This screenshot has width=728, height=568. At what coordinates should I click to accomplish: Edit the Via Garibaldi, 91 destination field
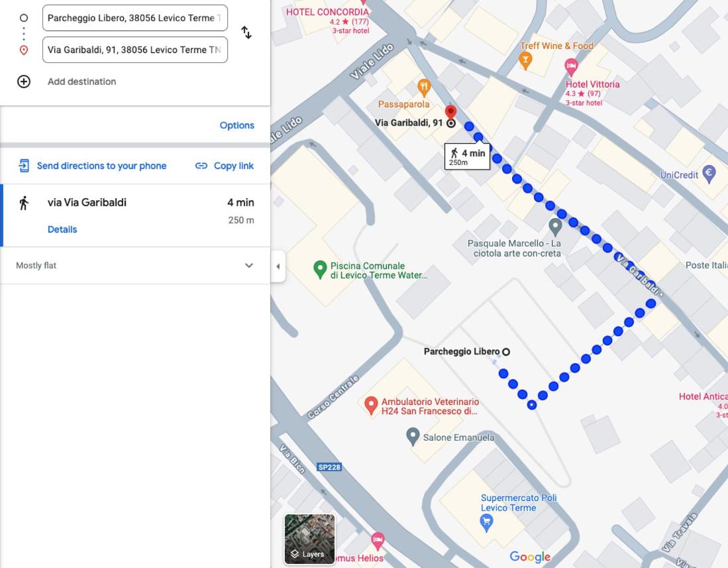[x=135, y=50]
